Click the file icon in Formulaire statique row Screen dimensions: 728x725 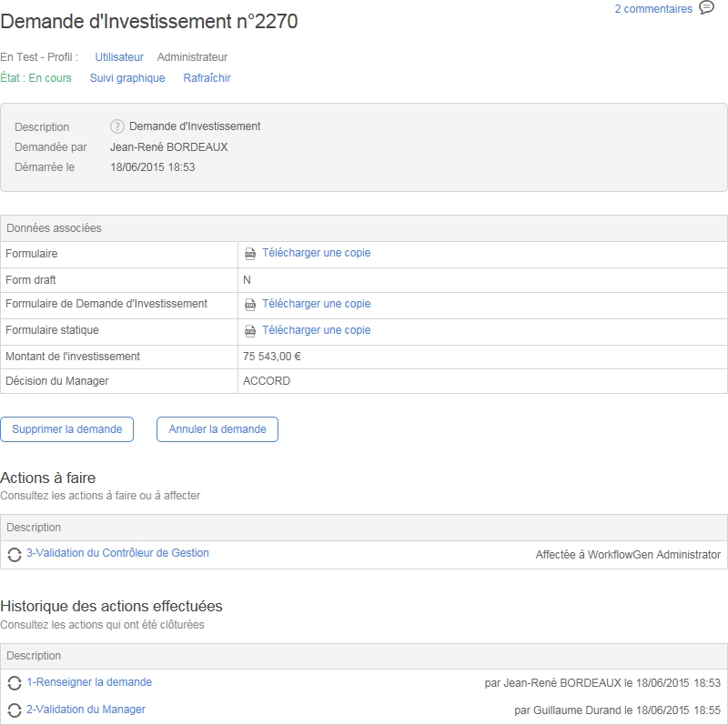tap(250, 331)
